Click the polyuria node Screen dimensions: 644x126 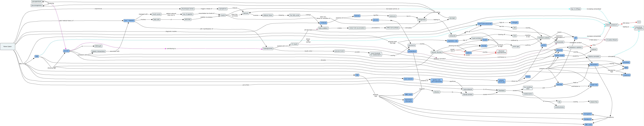pyautogui.click(x=559, y=50)
